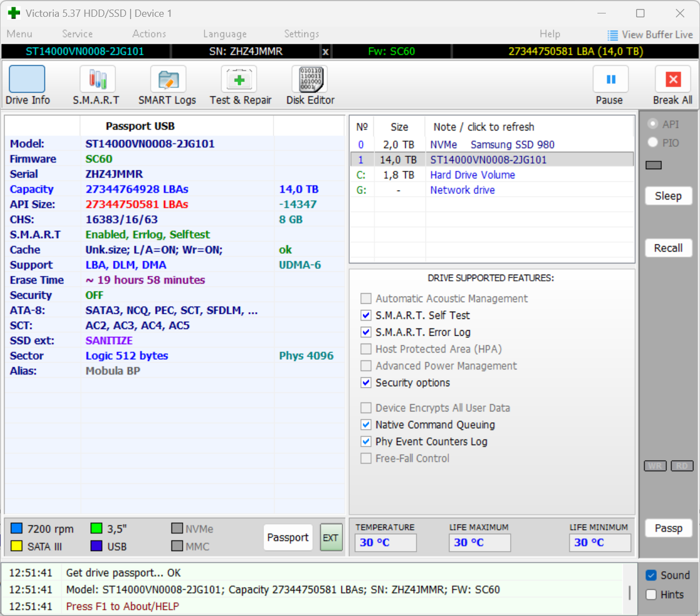700x616 pixels.
Task: Click the small x beside serial number
Action: click(325, 52)
